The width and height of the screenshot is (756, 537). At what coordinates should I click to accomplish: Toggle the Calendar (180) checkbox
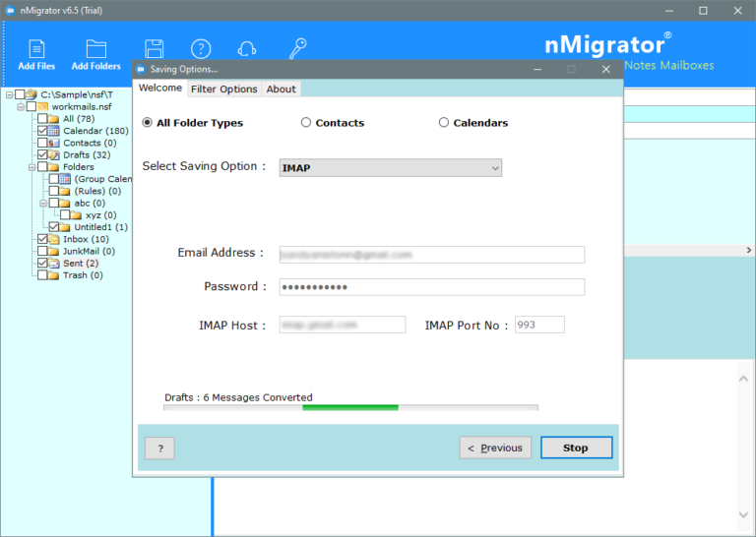[42, 131]
